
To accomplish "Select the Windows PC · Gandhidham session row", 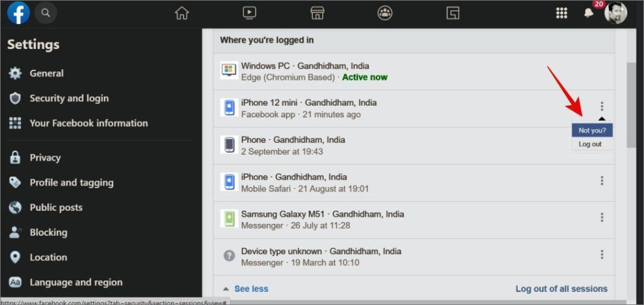I will coord(414,72).
